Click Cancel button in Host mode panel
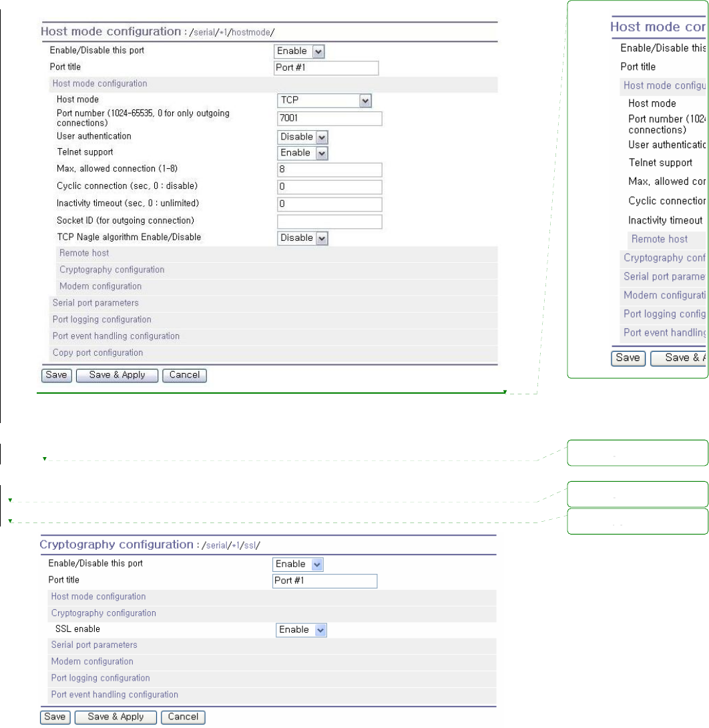The image size is (709, 728). (x=184, y=375)
